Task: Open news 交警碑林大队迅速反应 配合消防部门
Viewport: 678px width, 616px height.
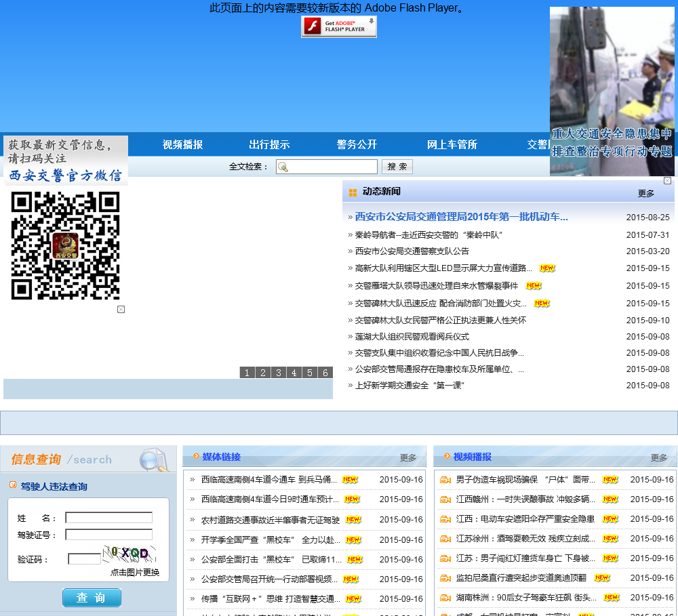Action: [x=441, y=304]
